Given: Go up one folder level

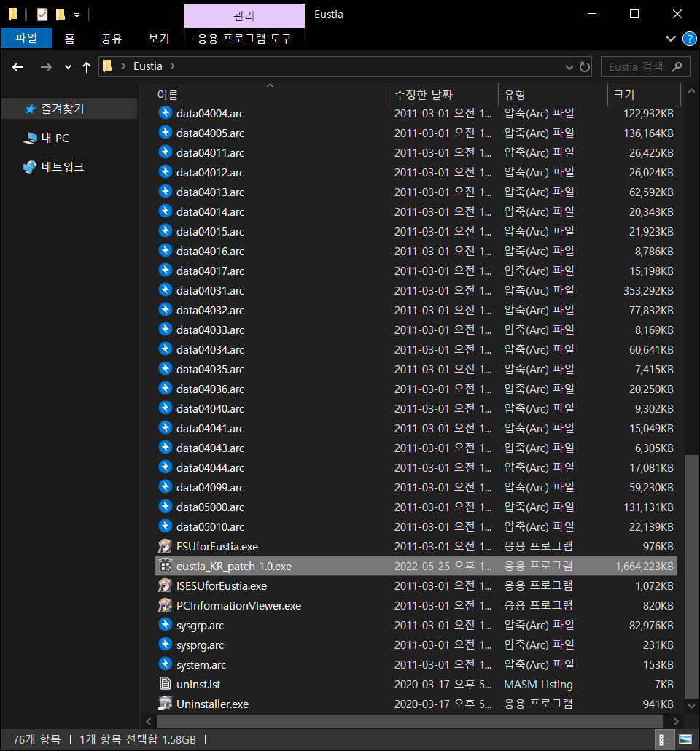Looking at the screenshot, I should [87, 66].
